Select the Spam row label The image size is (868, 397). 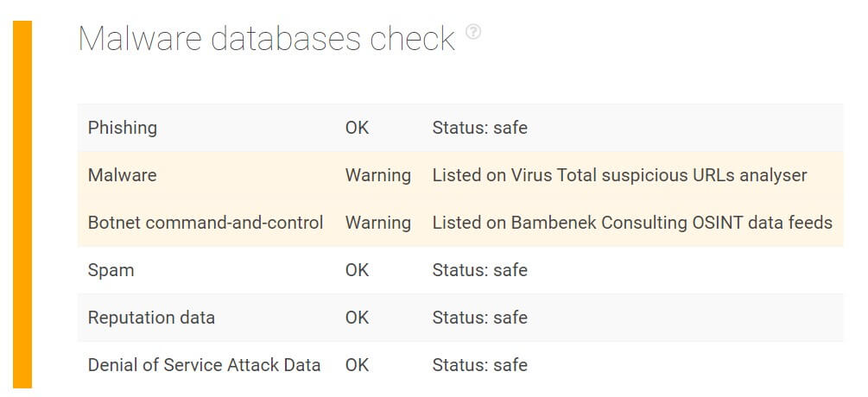coord(111,270)
